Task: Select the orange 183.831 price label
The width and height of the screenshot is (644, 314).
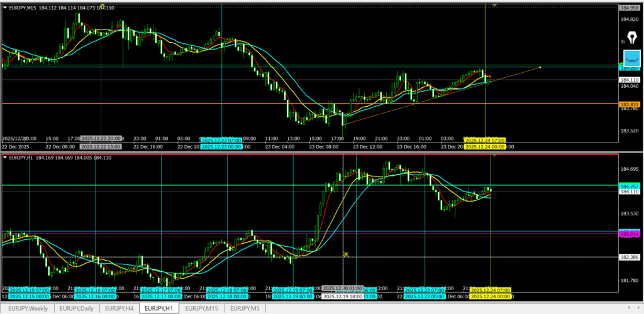Action: 630,104
